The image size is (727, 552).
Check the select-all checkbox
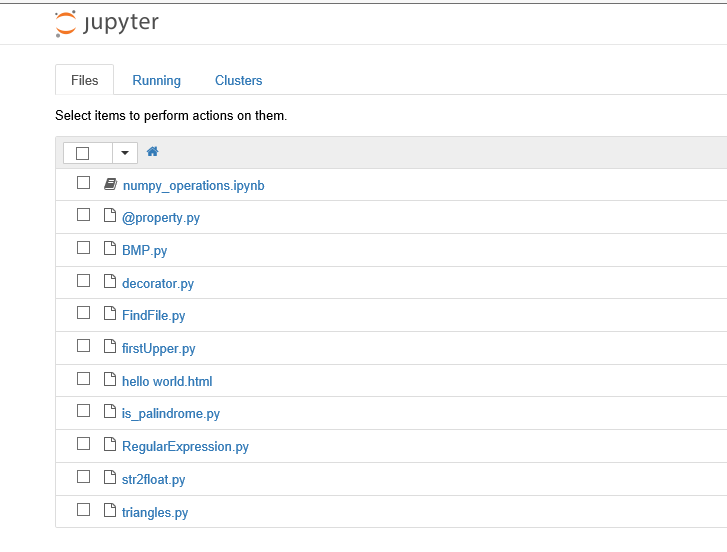coord(83,153)
